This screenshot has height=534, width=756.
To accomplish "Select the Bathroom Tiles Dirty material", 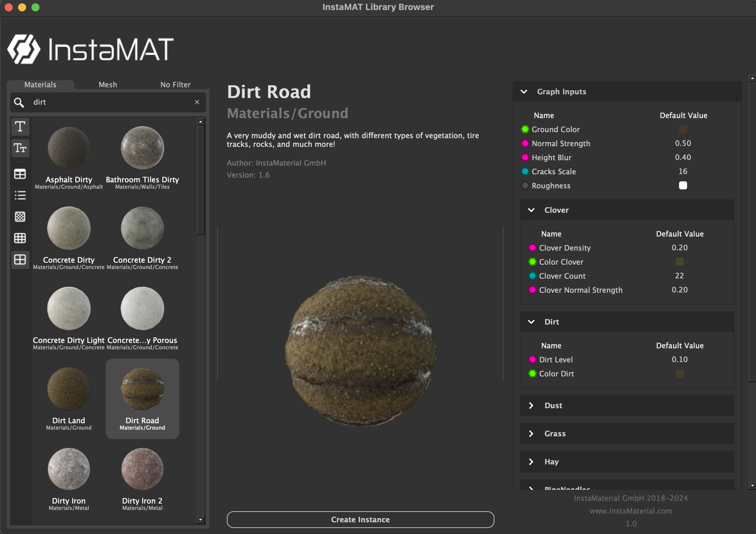I will [143, 158].
